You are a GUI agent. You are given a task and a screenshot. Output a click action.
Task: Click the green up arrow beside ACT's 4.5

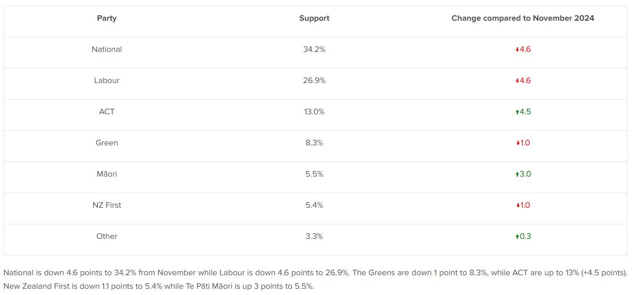[517, 112]
